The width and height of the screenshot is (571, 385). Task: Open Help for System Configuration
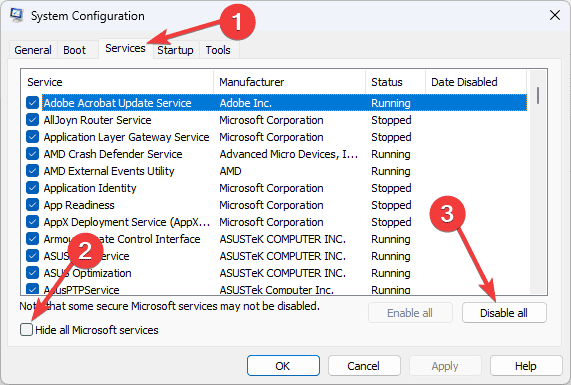[x=526, y=366]
